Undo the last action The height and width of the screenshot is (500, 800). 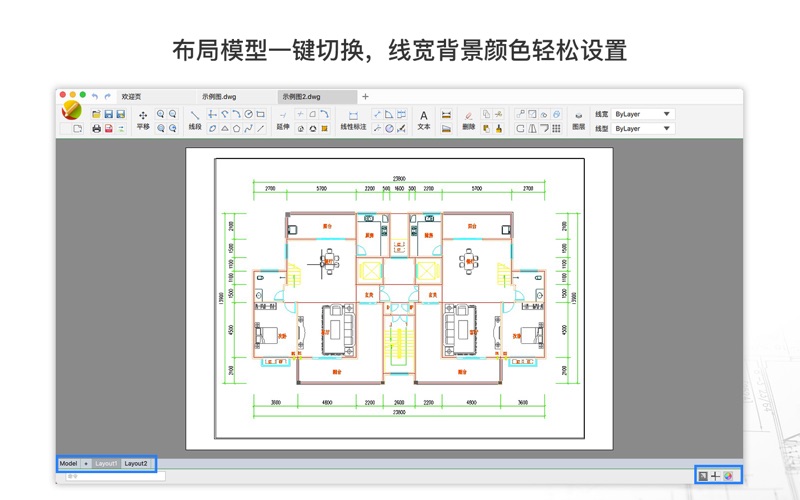[x=95, y=96]
